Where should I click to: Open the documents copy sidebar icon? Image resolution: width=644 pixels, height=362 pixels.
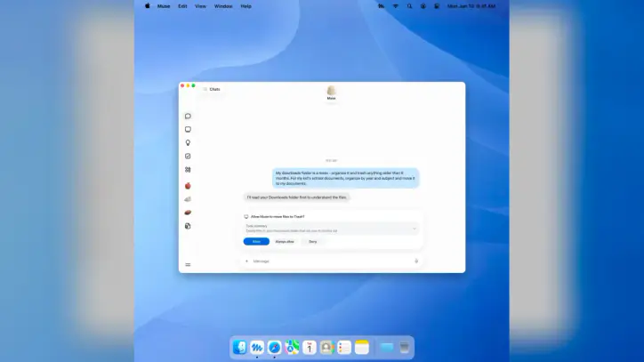tap(188, 226)
